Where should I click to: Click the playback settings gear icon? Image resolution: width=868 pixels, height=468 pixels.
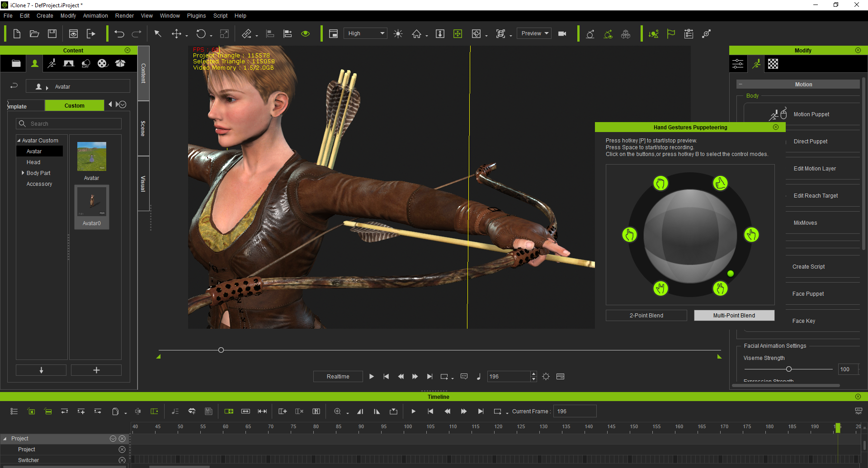click(x=546, y=376)
